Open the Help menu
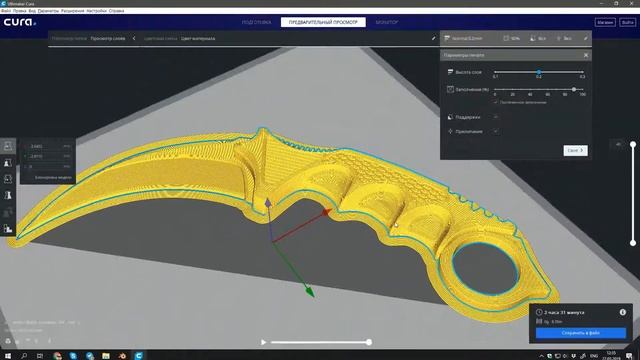The width and height of the screenshot is (640, 360). [x=116, y=11]
